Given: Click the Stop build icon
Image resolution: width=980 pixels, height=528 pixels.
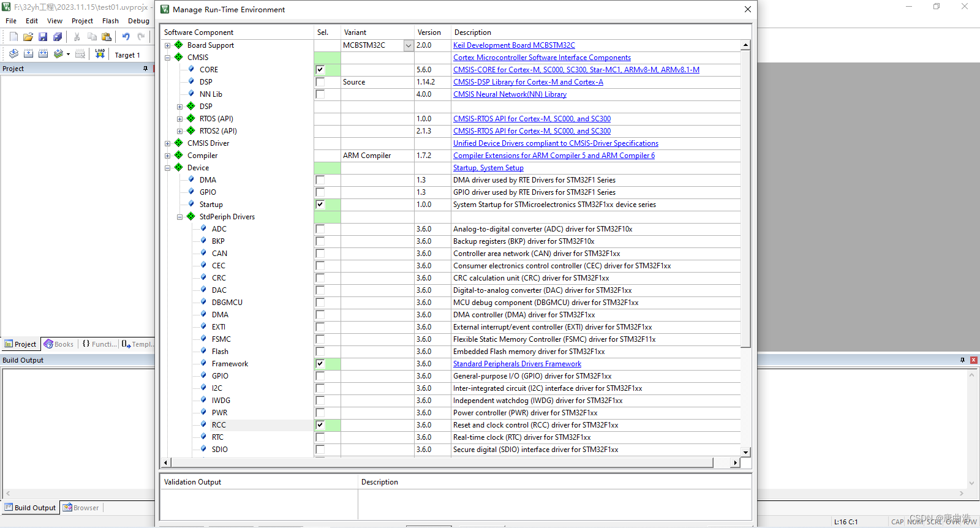Looking at the screenshot, I should (x=80, y=54).
